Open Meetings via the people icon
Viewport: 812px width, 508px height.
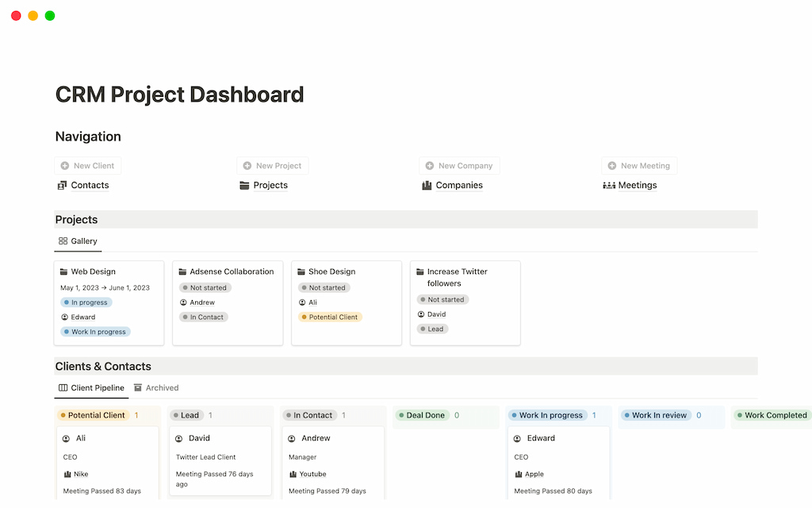(608, 185)
